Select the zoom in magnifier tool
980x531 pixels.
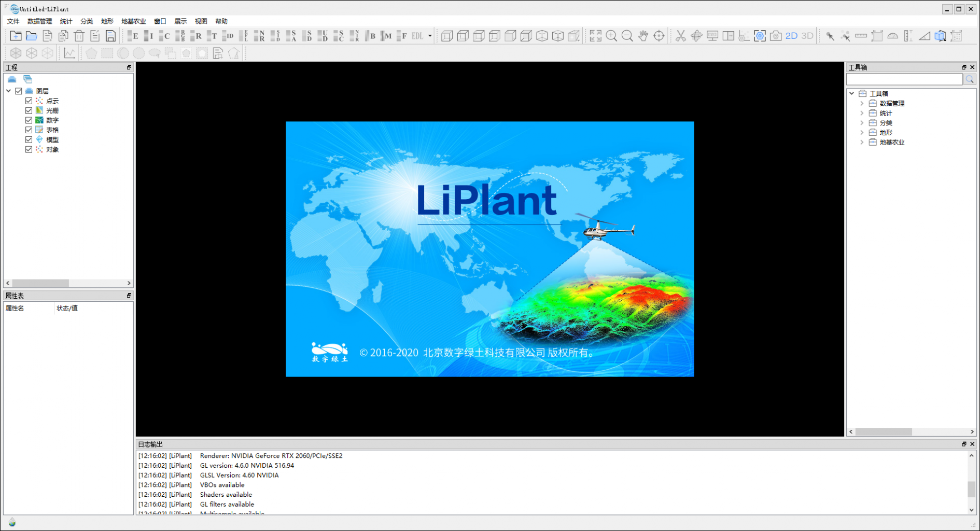tap(611, 36)
